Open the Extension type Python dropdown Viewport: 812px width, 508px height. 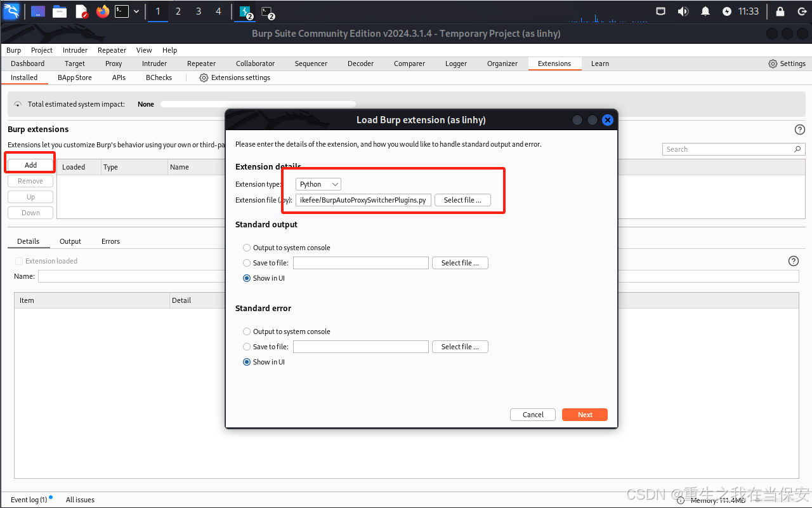pos(318,184)
